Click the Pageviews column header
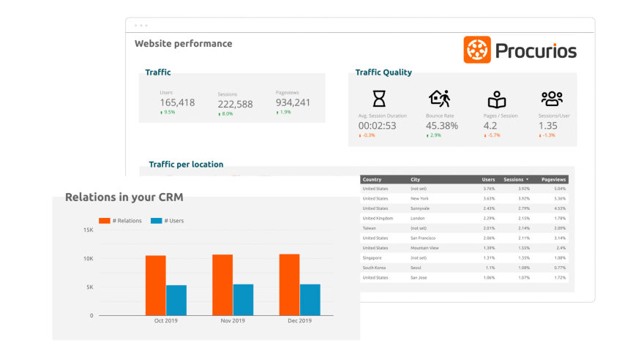The height and width of the screenshot is (362, 644). tap(553, 179)
